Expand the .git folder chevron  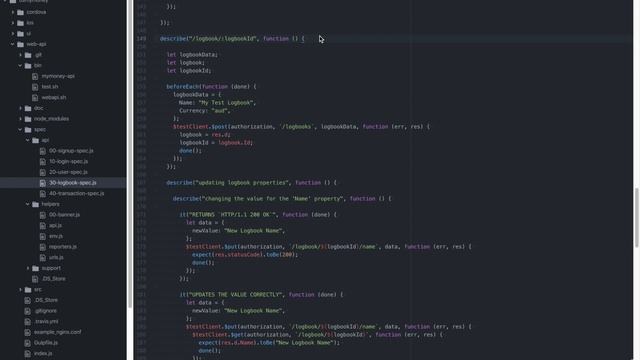point(20,55)
